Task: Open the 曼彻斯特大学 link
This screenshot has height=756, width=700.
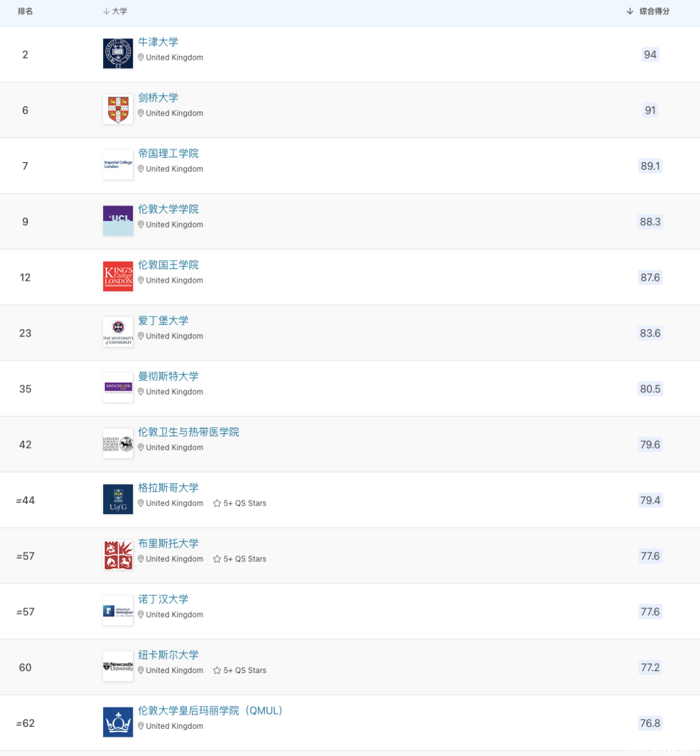Action: [x=169, y=377]
